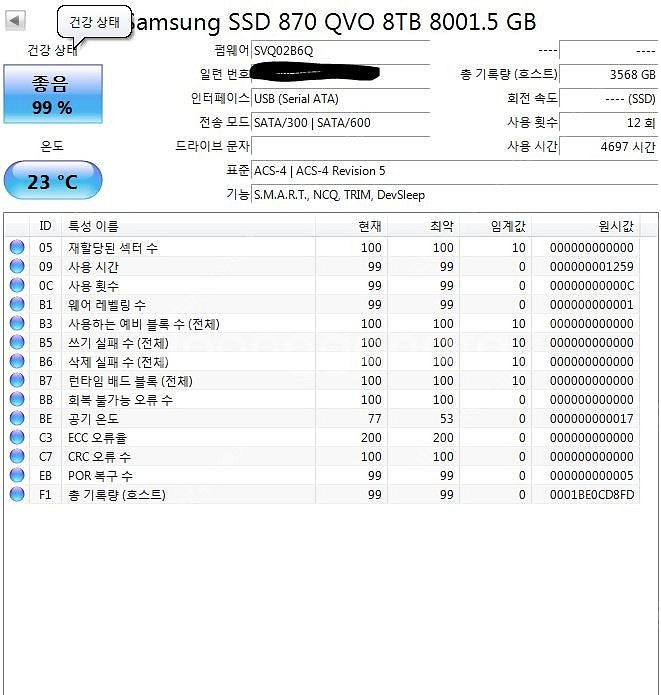Click status icon for B6 삭제 실패 수
This screenshot has width=661, height=695.
click(x=17, y=361)
